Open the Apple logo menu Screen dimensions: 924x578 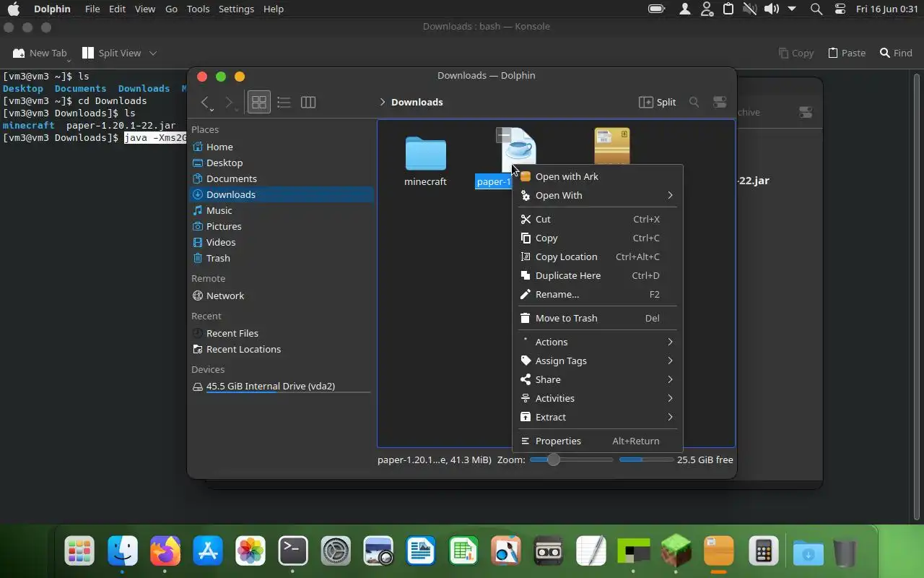tap(13, 9)
